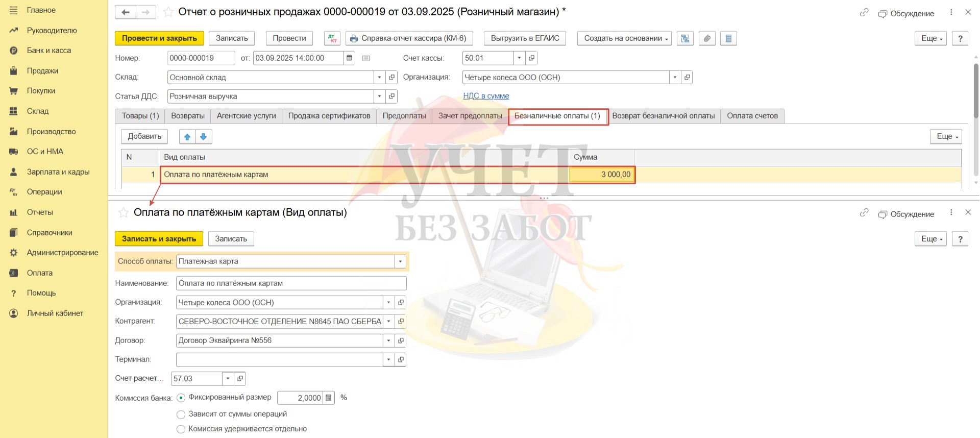Open the 57.03 account card
980x438 pixels.
[240, 379]
